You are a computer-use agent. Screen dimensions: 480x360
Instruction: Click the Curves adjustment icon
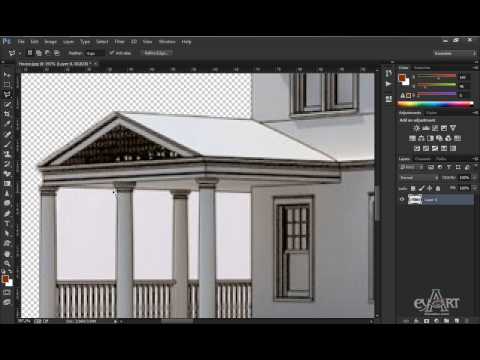tap(435, 128)
